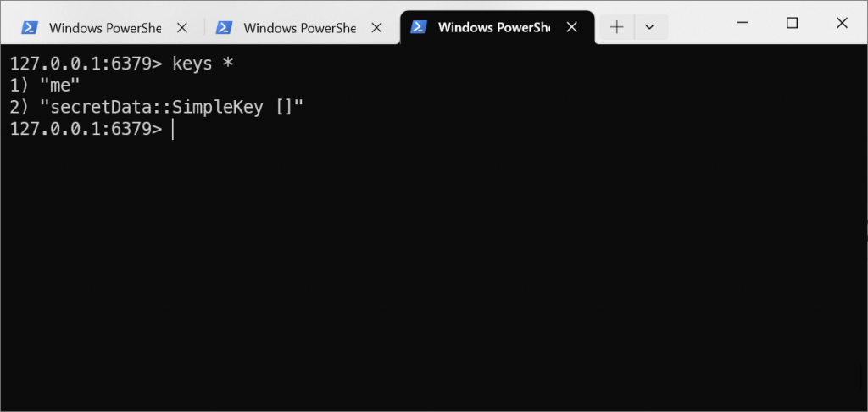Click empty title bar area beside dropdown
This screenshot has height=412, width=868.
(x=692, y=25)
